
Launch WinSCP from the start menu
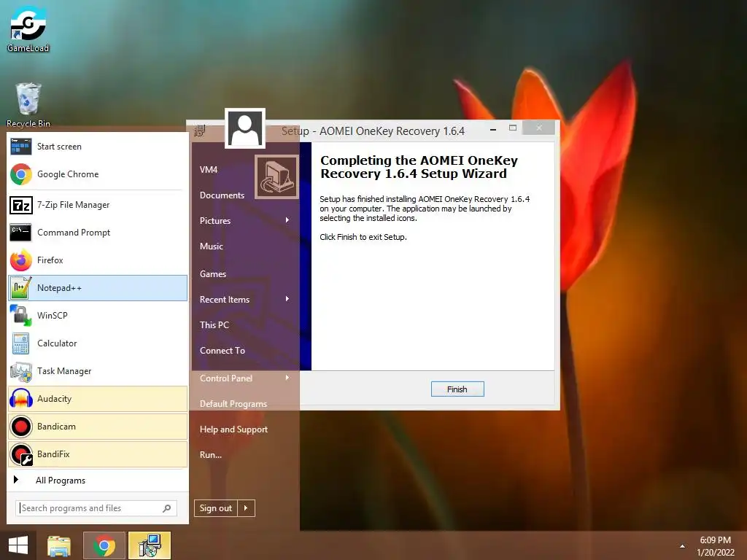[98, 315]
